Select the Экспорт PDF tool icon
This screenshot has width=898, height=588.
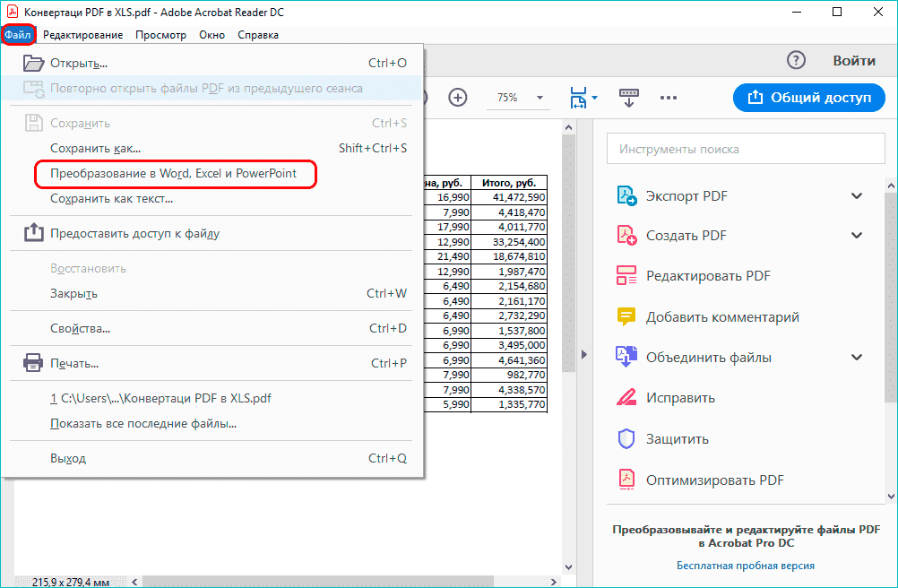coord(627,195)
